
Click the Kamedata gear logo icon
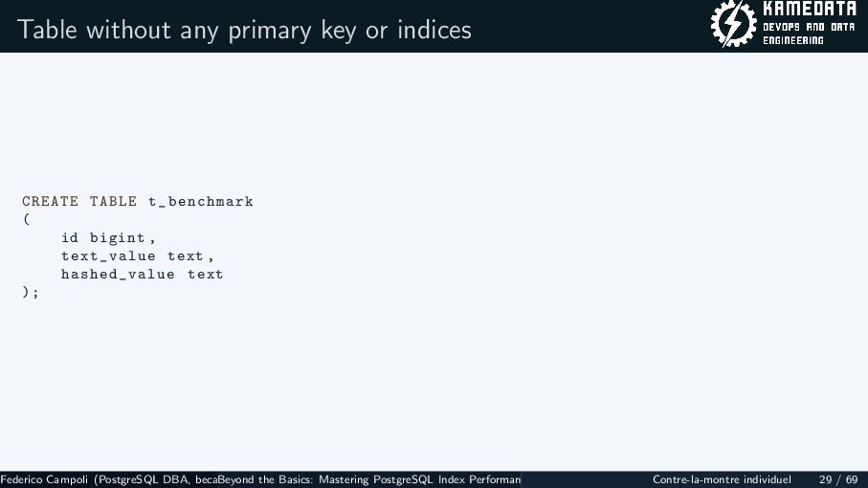[732, 26]
